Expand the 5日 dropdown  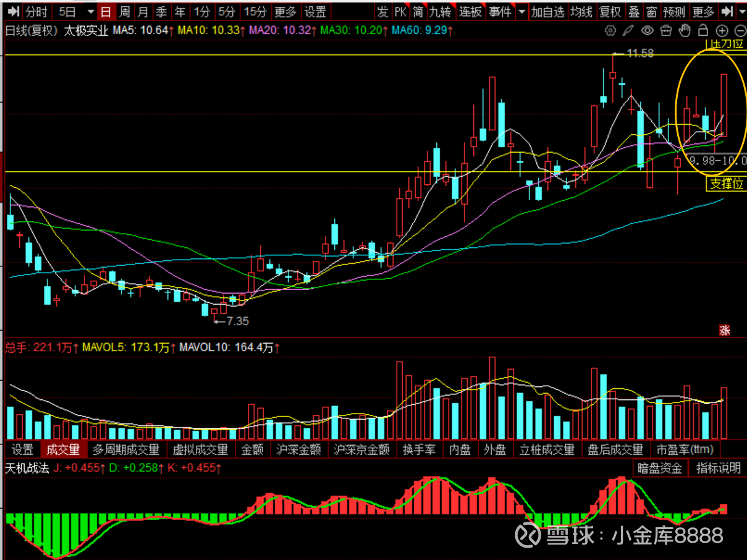(x=91, y=12)
